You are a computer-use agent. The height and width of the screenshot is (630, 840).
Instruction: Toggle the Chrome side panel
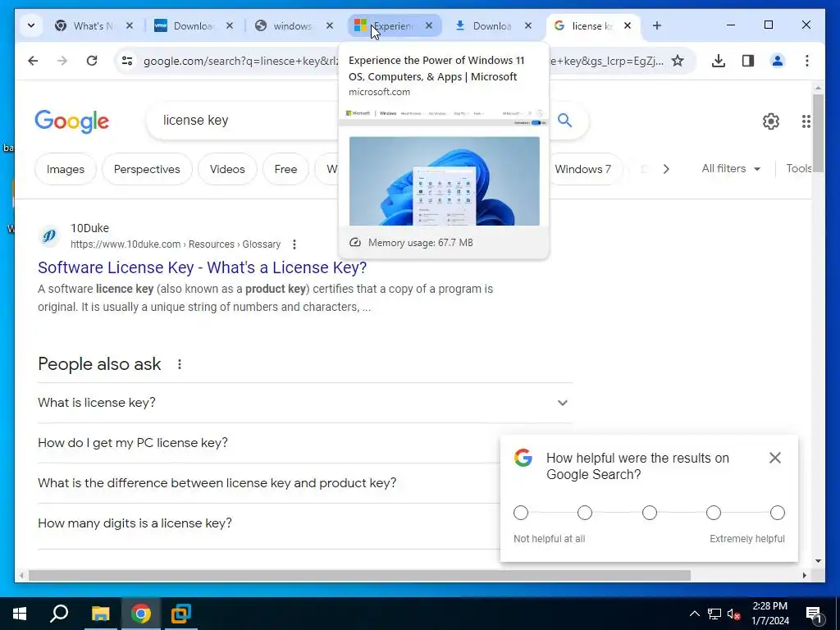click(748, 61)
